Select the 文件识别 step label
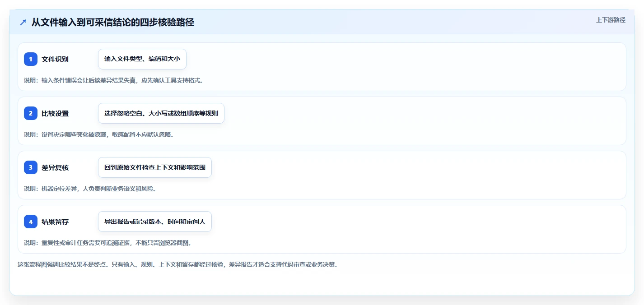644x305 pixels. [55, 59]
